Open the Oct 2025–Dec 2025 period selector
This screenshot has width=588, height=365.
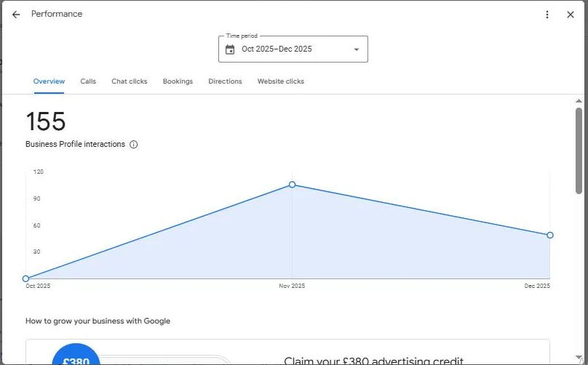tap(293, 49)
